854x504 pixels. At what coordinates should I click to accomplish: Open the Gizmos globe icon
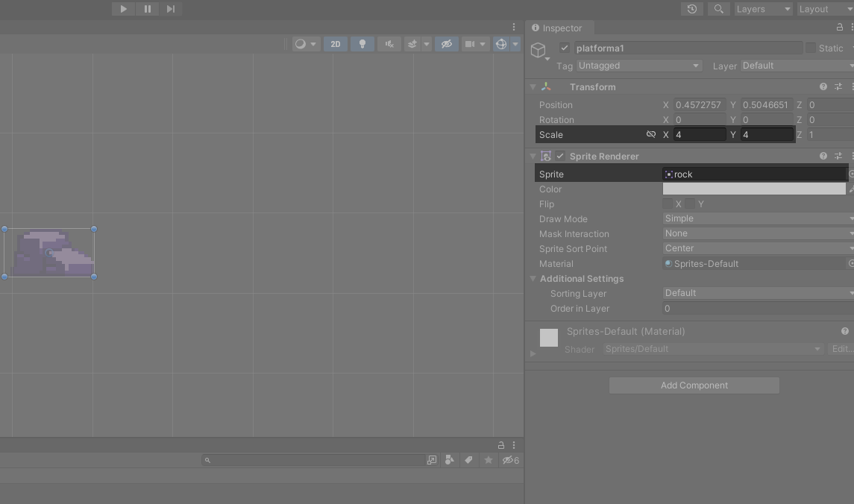click(501, 44)
